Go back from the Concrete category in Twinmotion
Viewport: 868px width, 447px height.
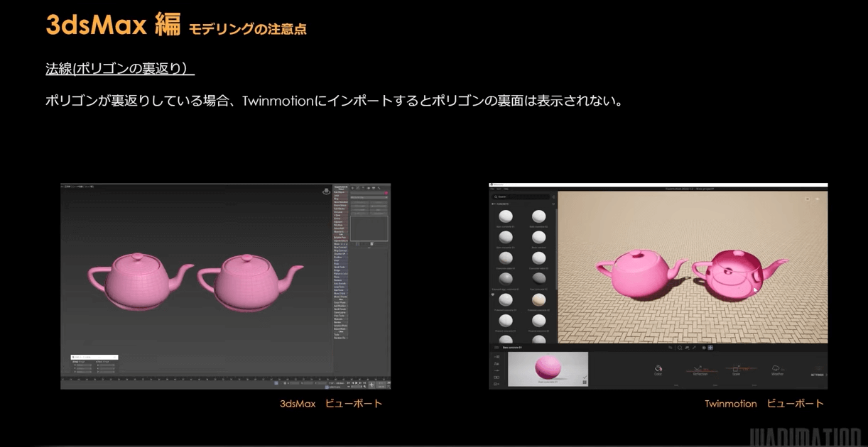point(494,204)
